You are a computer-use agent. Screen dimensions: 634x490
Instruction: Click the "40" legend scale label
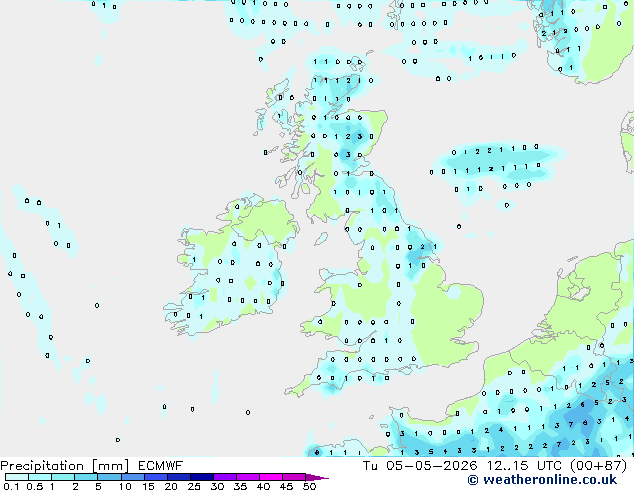click(x=263, y=486)
